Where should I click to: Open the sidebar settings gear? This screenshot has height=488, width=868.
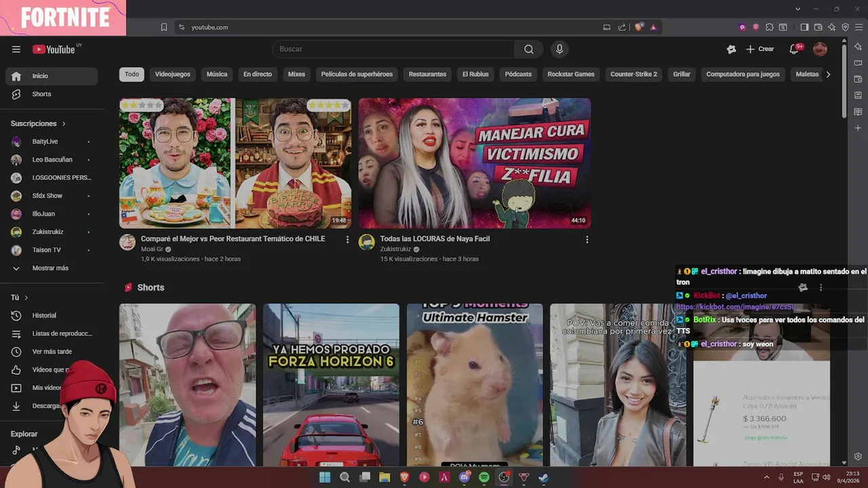pos(858,456)
